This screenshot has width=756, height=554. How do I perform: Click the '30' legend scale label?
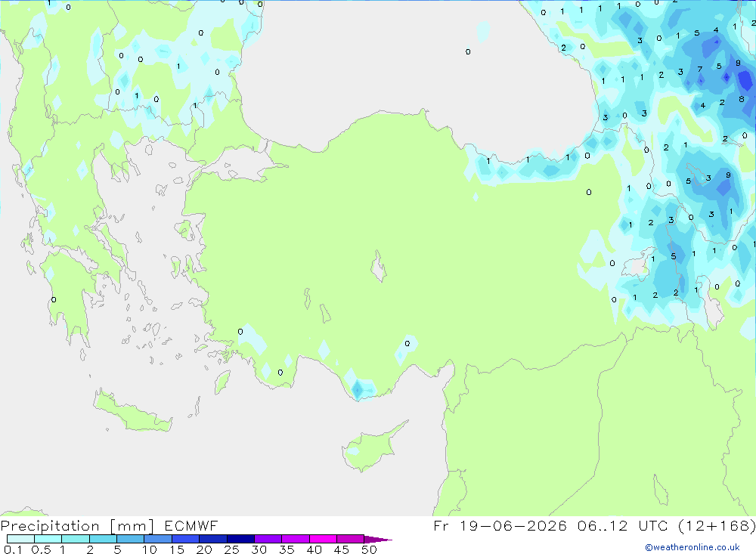[x=259, y=549]
